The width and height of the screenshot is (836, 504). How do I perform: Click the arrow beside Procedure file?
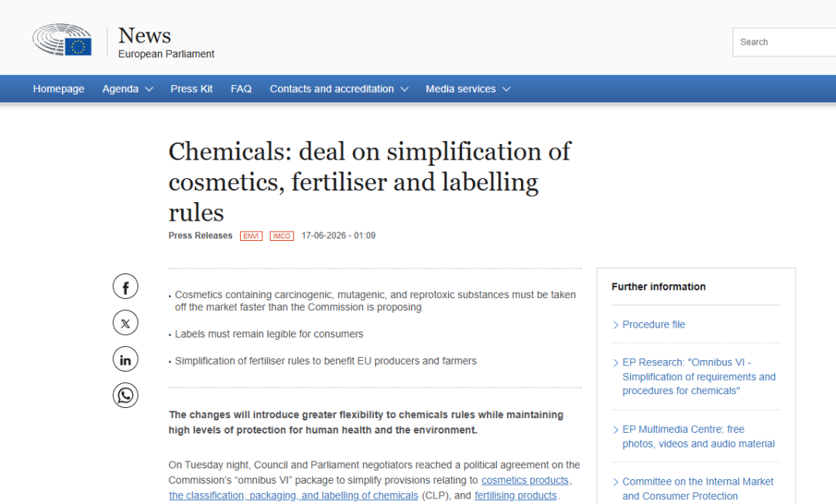[616, 325]
